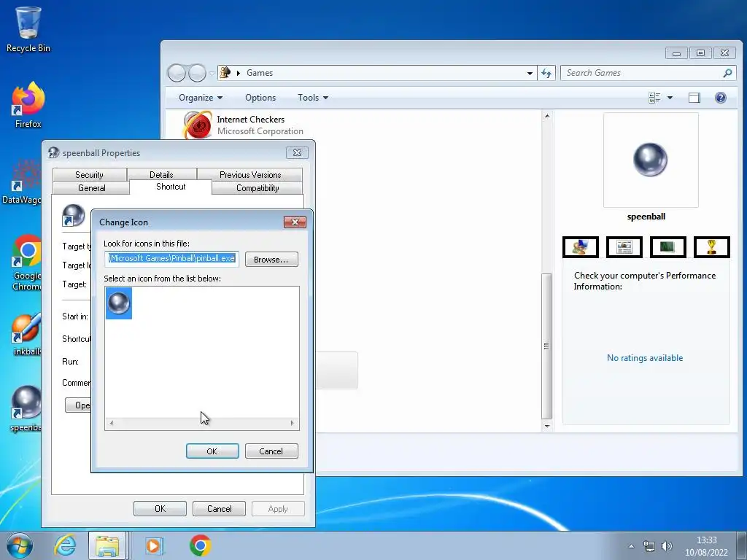Switch to the Security tab
The height and width of the screenshot is (560, 747).
pos(89,175)
